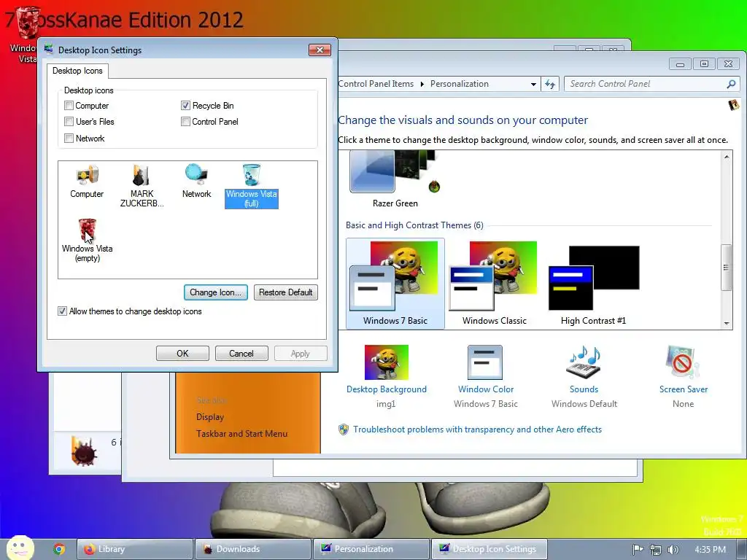Check the Network checkbox
Viewport: 747px width, 560px height.
(69, 138)
